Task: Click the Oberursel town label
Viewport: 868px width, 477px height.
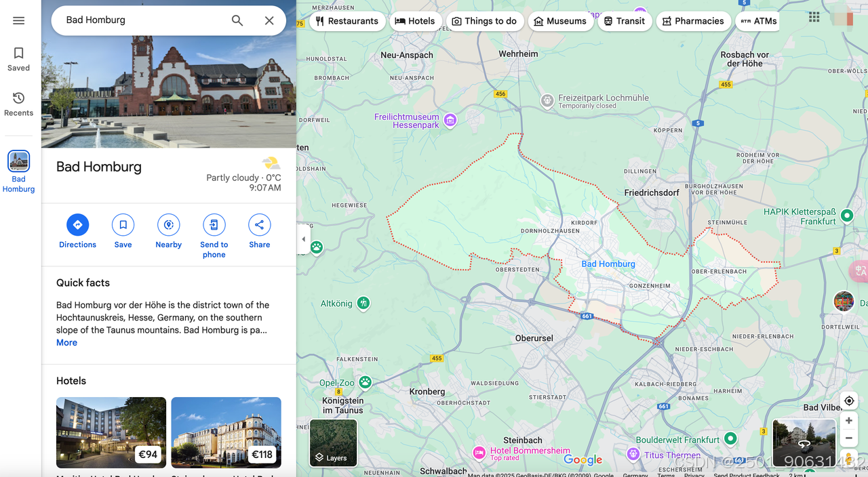Action: coord(534,338)
